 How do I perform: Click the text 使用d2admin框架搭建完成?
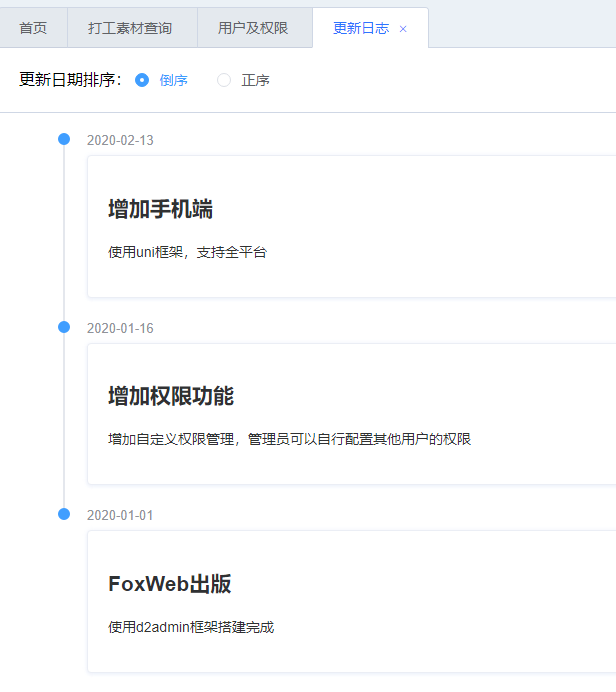coord(191,627)
